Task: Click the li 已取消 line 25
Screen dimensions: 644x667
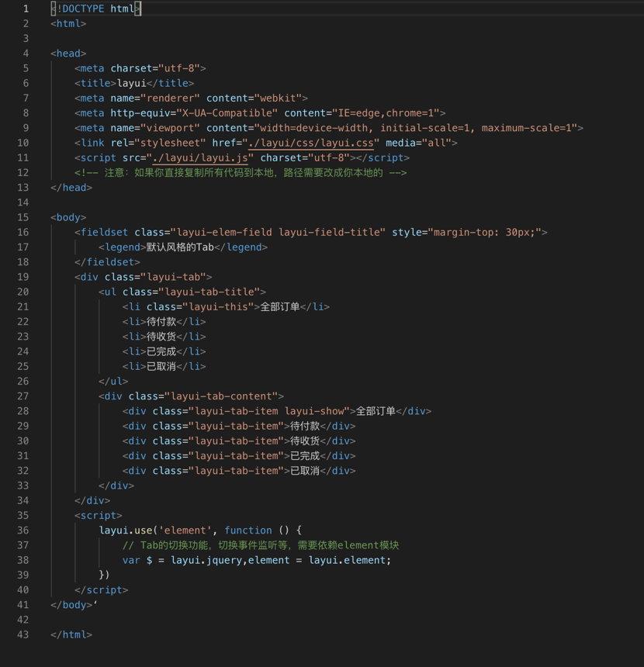Action: tap(164, 366)
